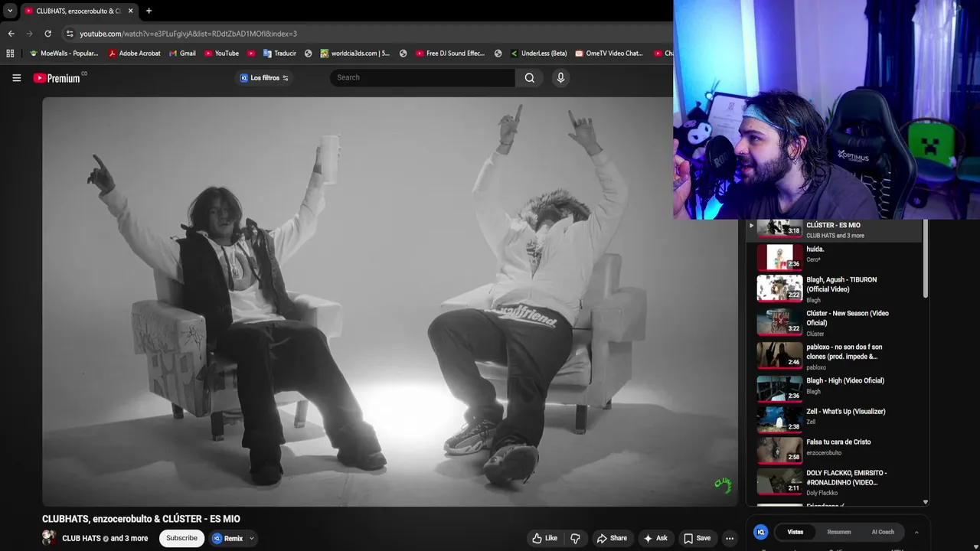The height and width of the screenshot is (551, 980).
Task: Collapse the vidIQ panel with the chevron
Action: [x=916, y=532]
